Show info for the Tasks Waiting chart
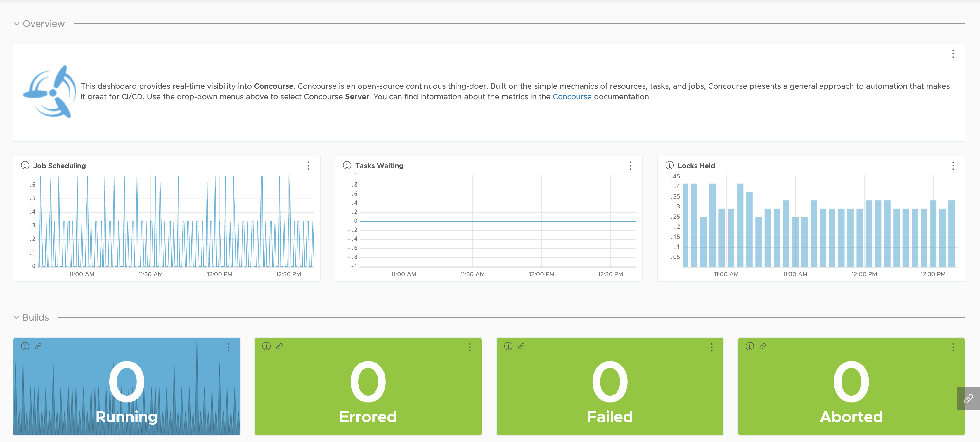The height and width of the screenshot is (442, 980). (347, 165)
